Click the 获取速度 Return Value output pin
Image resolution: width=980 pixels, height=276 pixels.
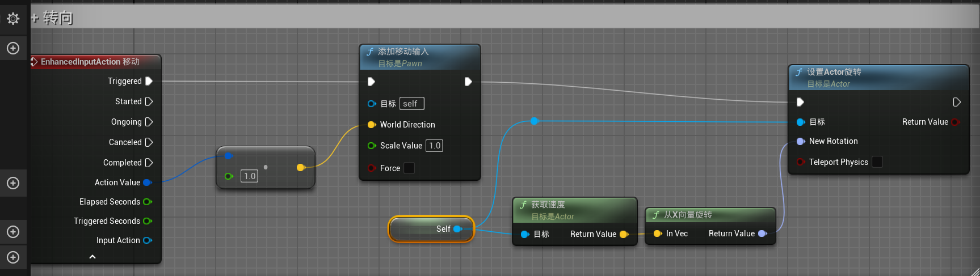coord(624,234)
